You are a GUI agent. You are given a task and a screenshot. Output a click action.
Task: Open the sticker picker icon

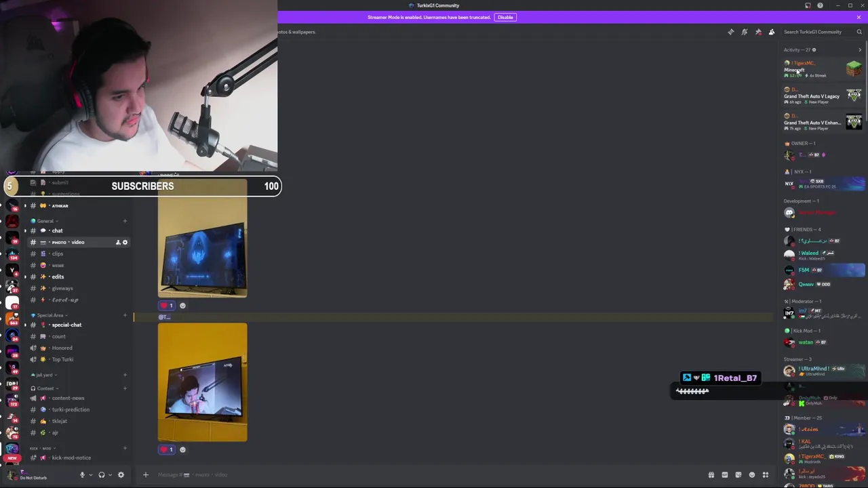point(738,474)
